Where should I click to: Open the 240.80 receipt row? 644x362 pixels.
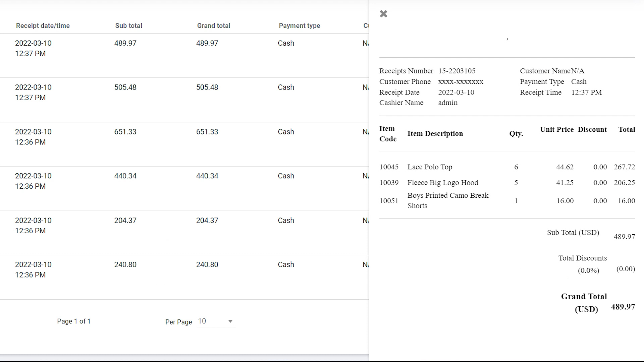[125, 265]
